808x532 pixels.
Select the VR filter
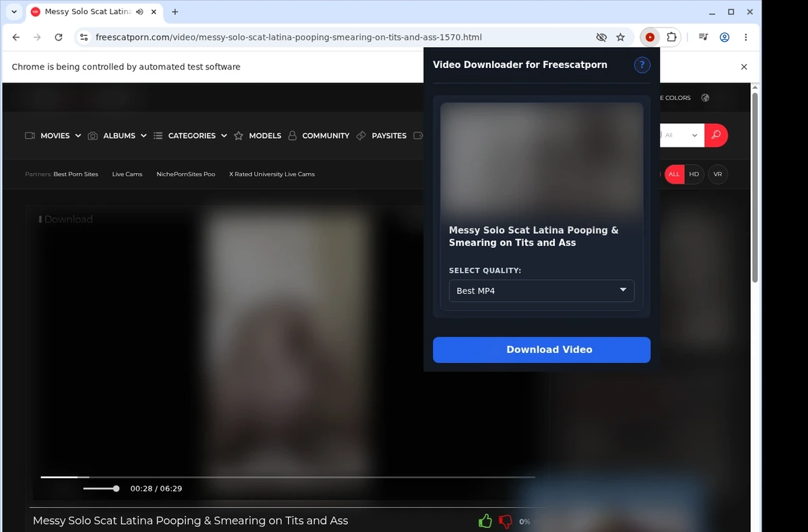[x=718, y=174]
